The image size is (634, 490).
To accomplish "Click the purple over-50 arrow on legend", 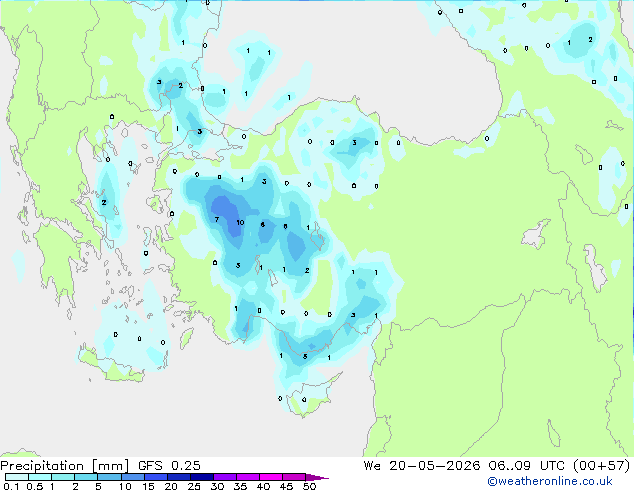I will pos(317,477).
